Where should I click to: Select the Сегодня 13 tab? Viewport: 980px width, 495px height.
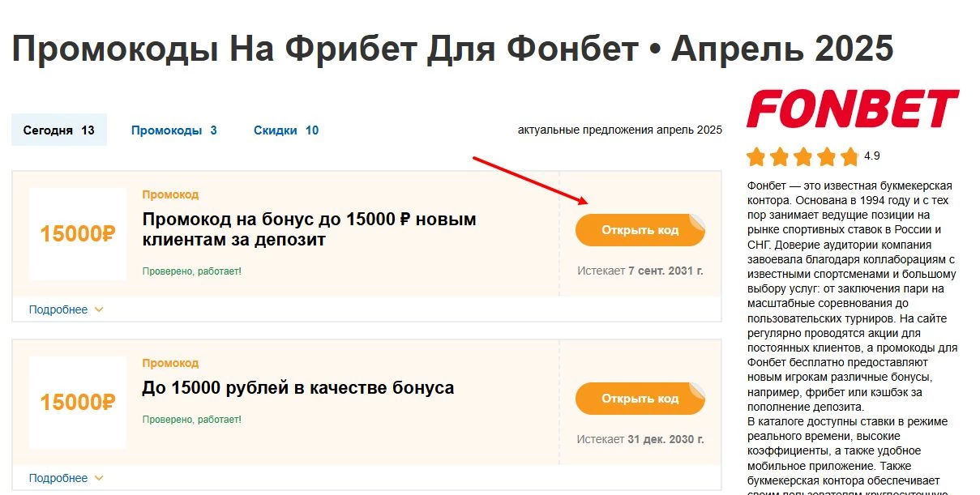point(58,130)
